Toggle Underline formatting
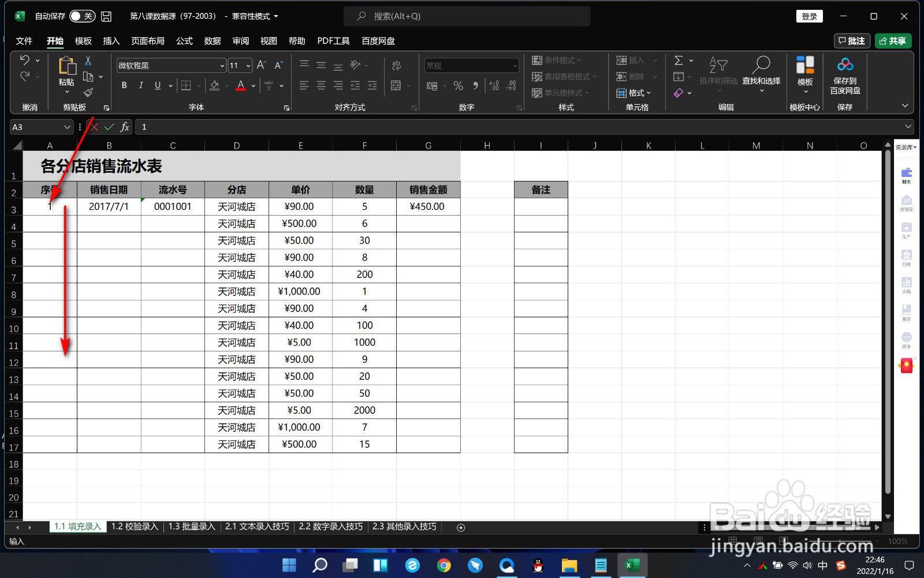924x578 pixels. [x=158, y=86]
